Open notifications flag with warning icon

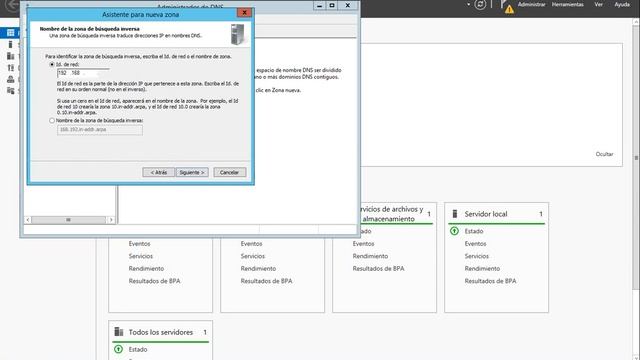507,6
